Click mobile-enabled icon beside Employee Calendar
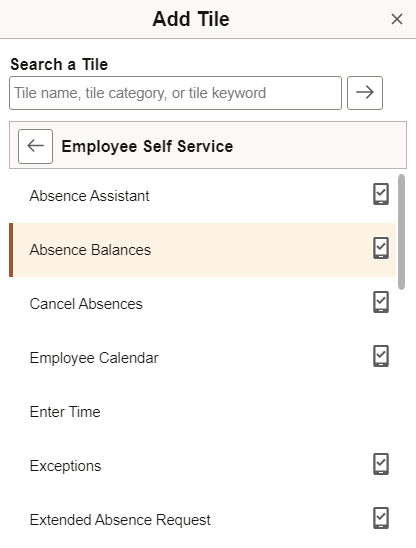 [381, 356]
